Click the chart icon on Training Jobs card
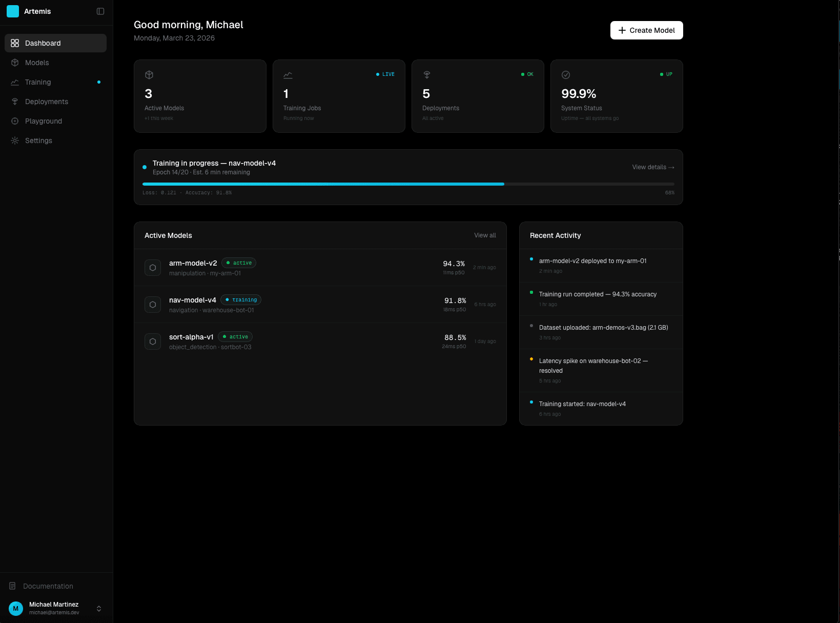The width and height of the screenshot is (840, 623). 288,74
